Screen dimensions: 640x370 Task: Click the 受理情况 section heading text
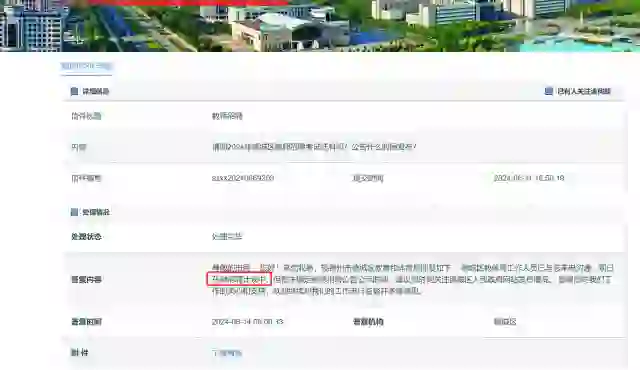coord(96,212)
